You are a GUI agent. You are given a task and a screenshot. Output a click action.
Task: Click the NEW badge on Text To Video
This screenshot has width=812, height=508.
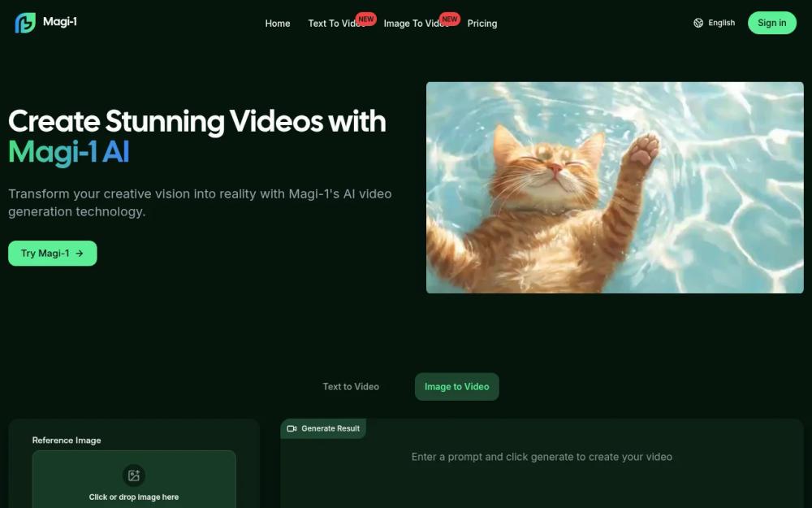(365, 20)
